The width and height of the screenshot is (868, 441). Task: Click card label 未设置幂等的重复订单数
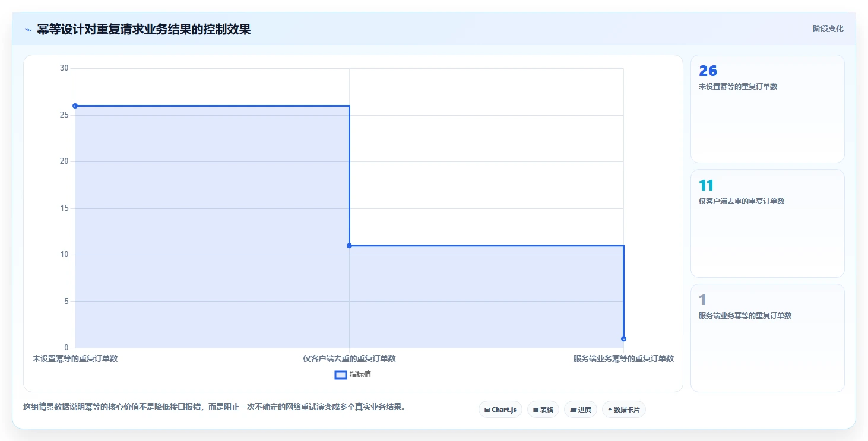(x=738, y=87)
